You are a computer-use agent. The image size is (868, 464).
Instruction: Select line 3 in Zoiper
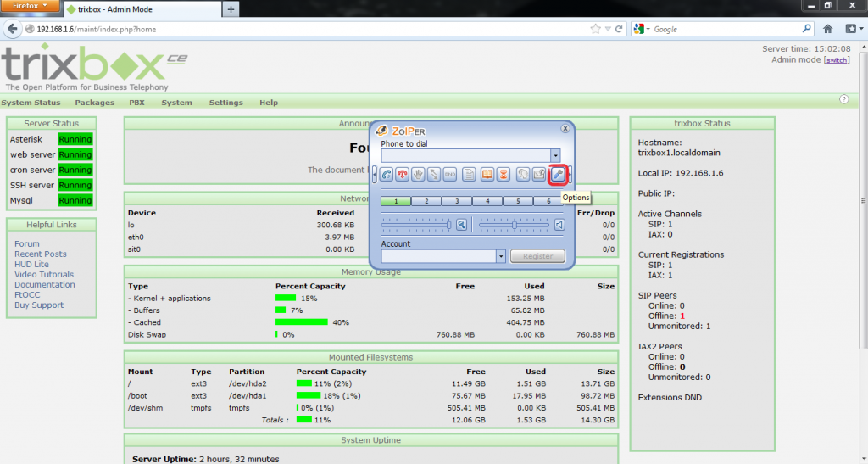point(457,201)
